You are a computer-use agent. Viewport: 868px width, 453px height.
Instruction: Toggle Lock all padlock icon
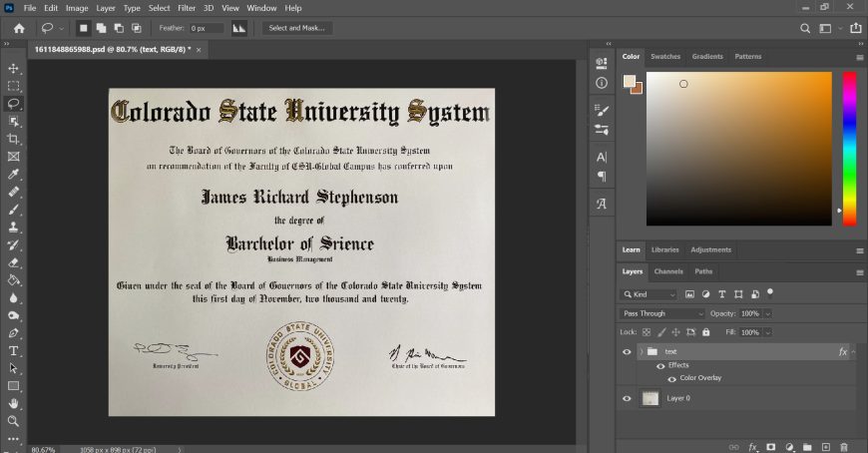705,332
